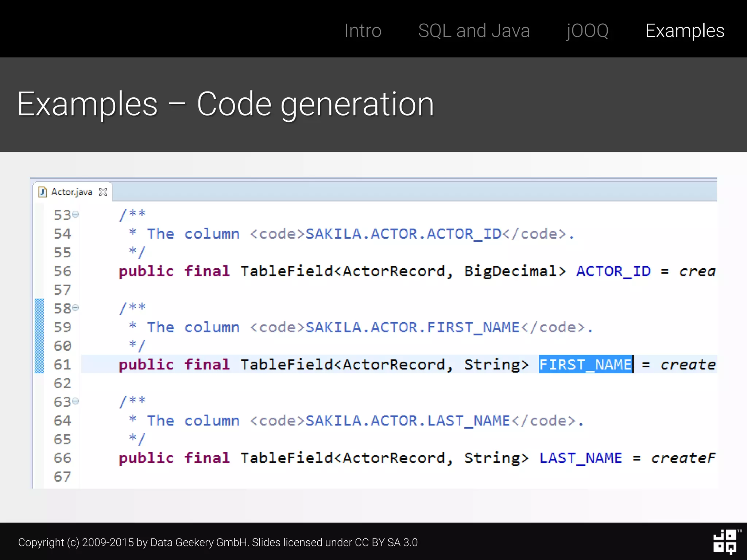This screenshot has height=560, width=747.
Task: Collapse the Javadoc comment at line 63
Action: tap(76, 401)
